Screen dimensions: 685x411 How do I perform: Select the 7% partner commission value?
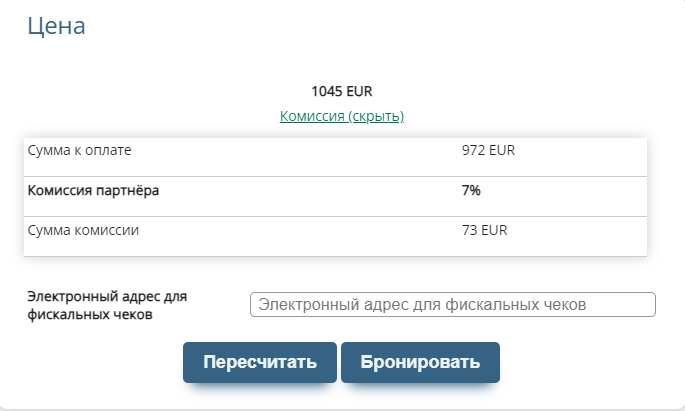(x=471, y=190)
